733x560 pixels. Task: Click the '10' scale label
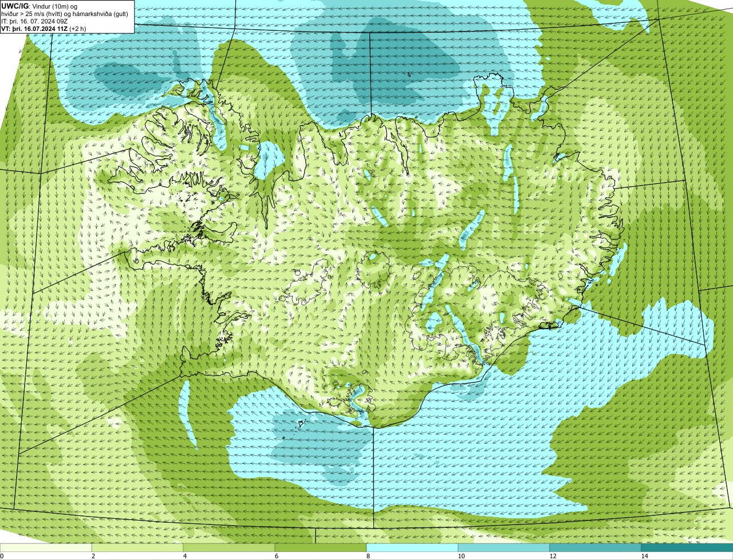point(461,556)
